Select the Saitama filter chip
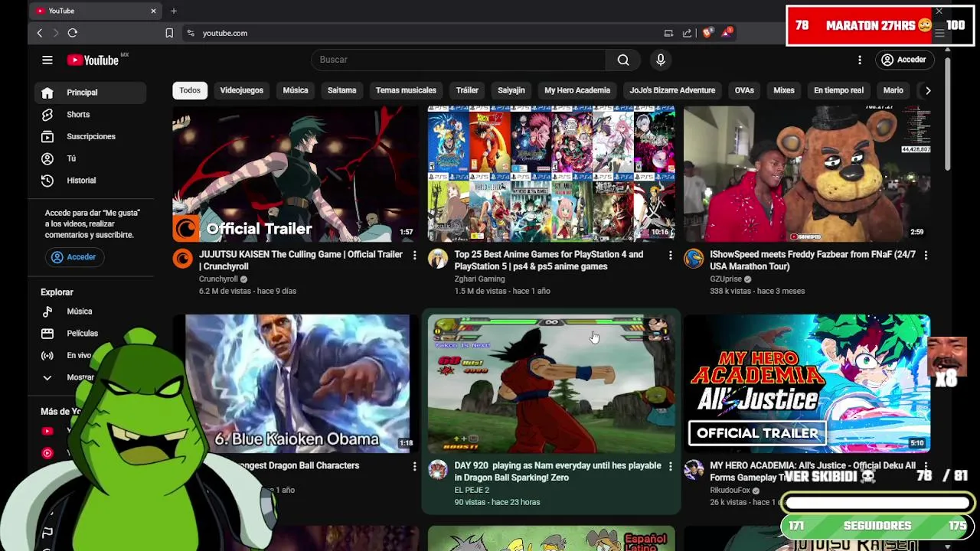The height and width of the screenshot is (551, 980). (x=342, y=90)
